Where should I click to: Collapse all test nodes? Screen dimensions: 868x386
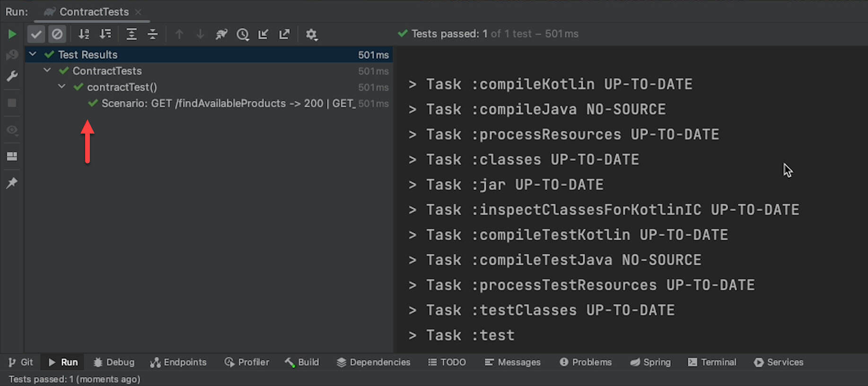(152, 34)
